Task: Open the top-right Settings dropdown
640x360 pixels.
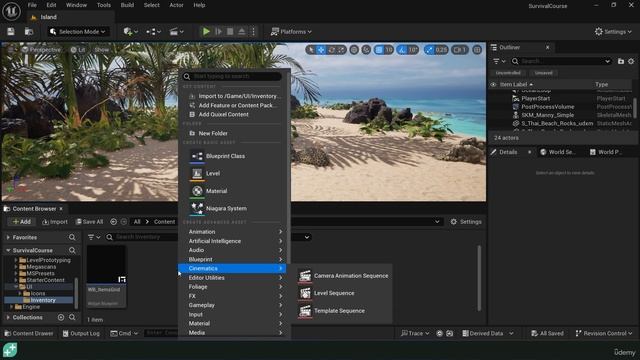Action: (x=613, y=31)
